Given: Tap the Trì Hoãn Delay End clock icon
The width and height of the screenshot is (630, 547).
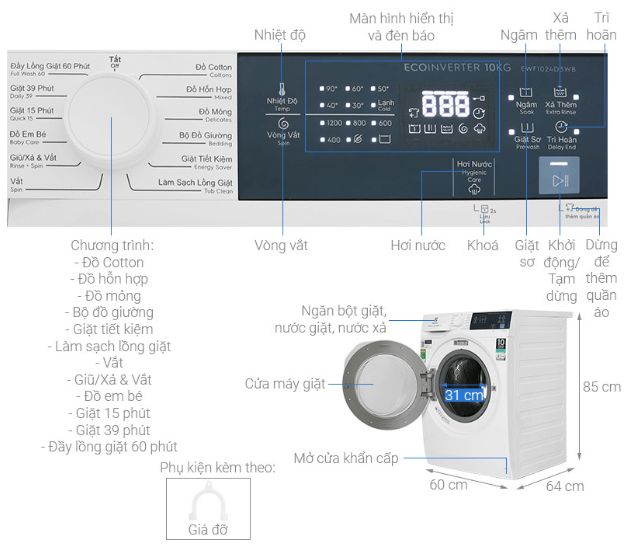Looking at the screenshot, I should pos(561,127).
